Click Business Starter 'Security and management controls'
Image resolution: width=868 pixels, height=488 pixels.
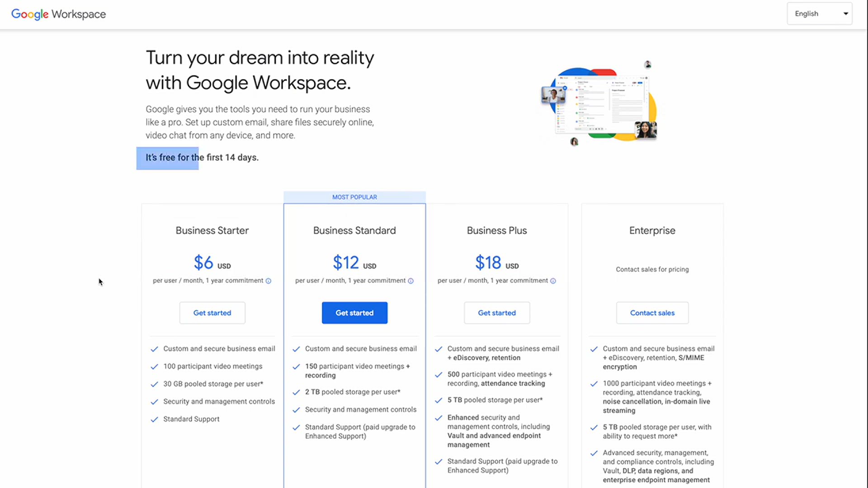coord(219,402)
